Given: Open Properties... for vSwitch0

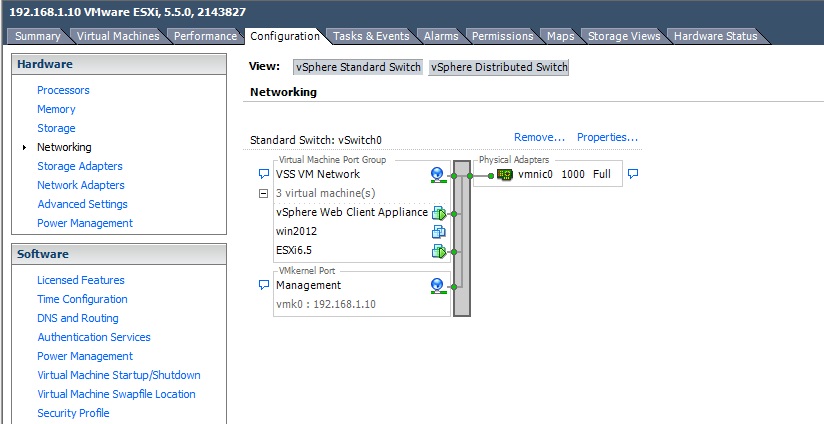Looking at the screenshot, I should pyautogui.click(x=607, y=138).
